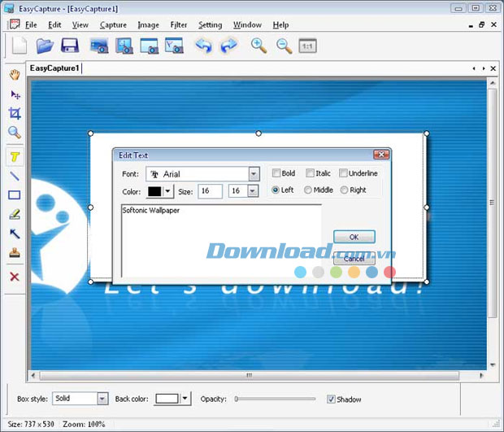Select the Text tool in sidebar

[x=14, y=156]
